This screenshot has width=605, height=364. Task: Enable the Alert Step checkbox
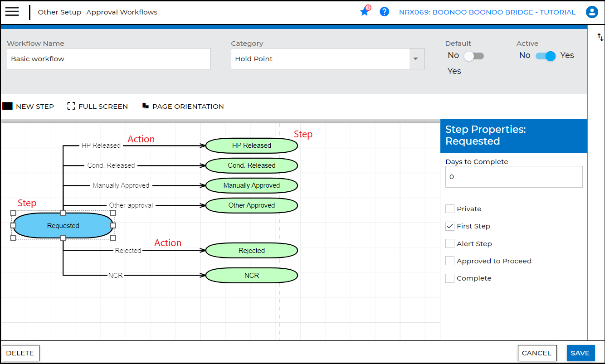(x=450, y=244)
